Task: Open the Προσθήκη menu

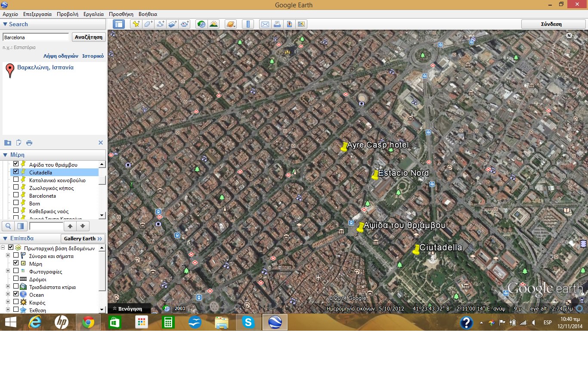Action: coord(121,14)
